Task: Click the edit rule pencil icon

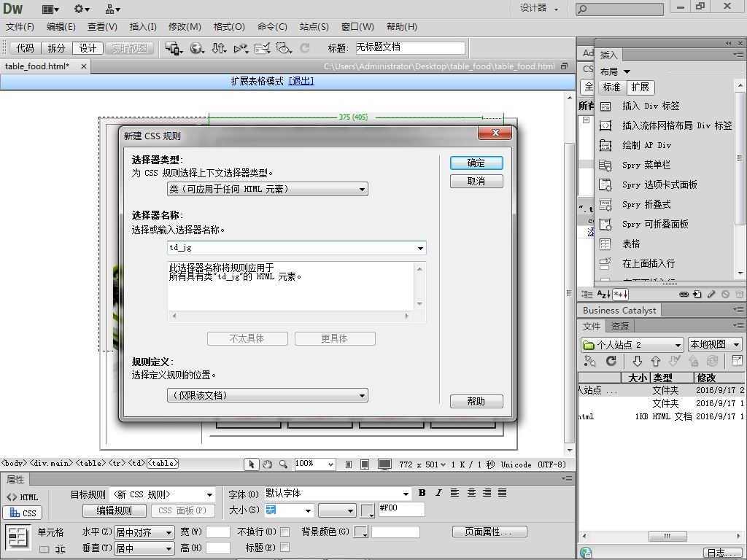Action: tap(711, 295)
